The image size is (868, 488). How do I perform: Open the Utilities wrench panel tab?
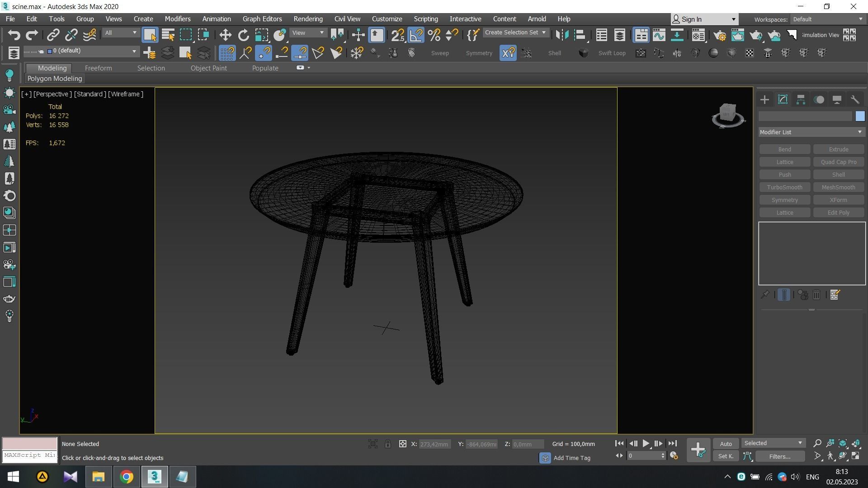pyautogui.click(x=855, y=100)
